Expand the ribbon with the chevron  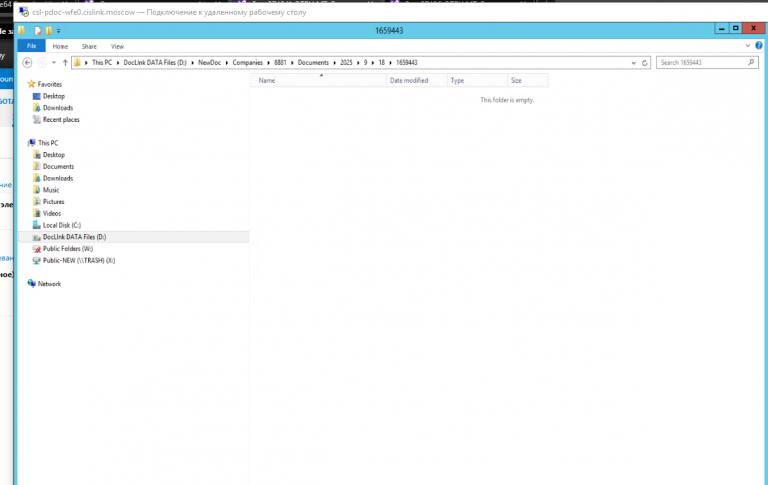tap(747, 46)
